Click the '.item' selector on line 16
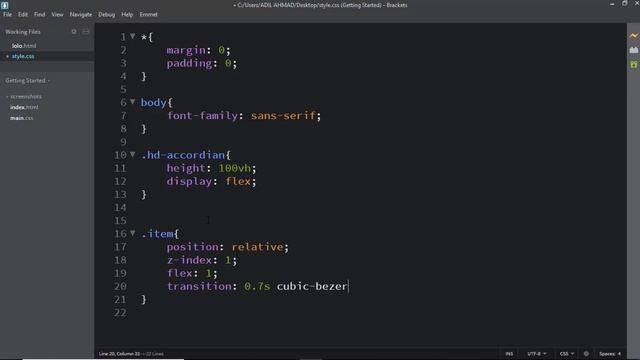Image resolution: width=640 pixels, height=360 pixels. 157,234
